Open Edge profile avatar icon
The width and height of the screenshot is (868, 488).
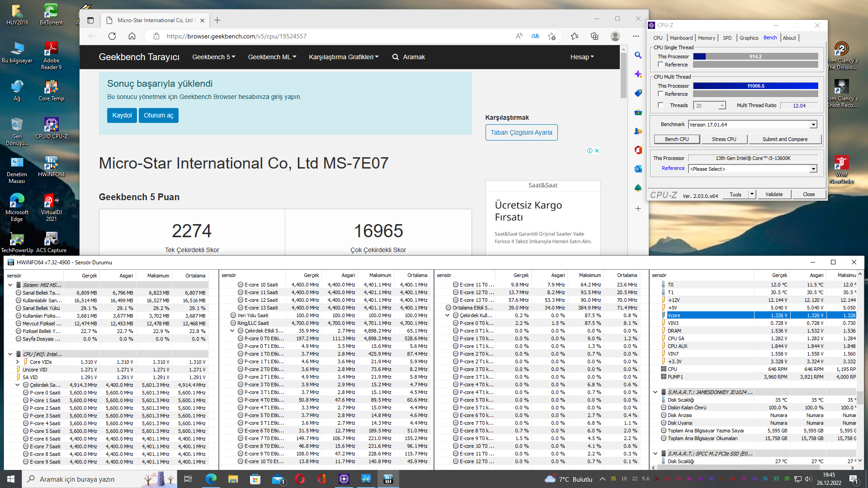pos(615,36)
